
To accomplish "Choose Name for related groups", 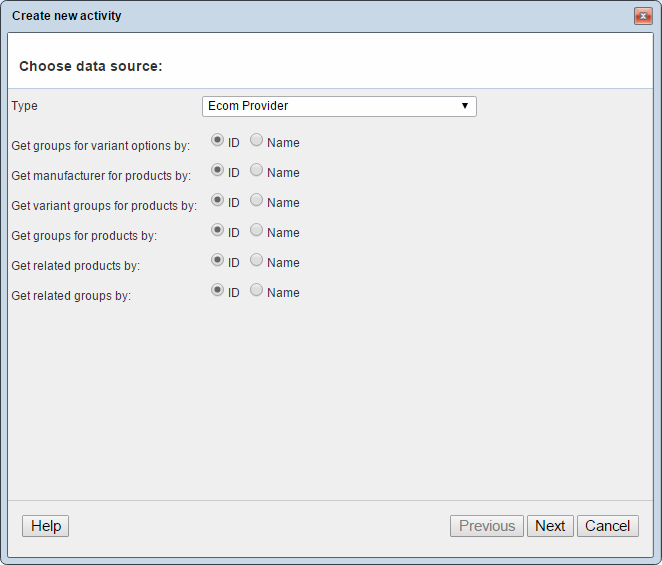I will [257, 291].
